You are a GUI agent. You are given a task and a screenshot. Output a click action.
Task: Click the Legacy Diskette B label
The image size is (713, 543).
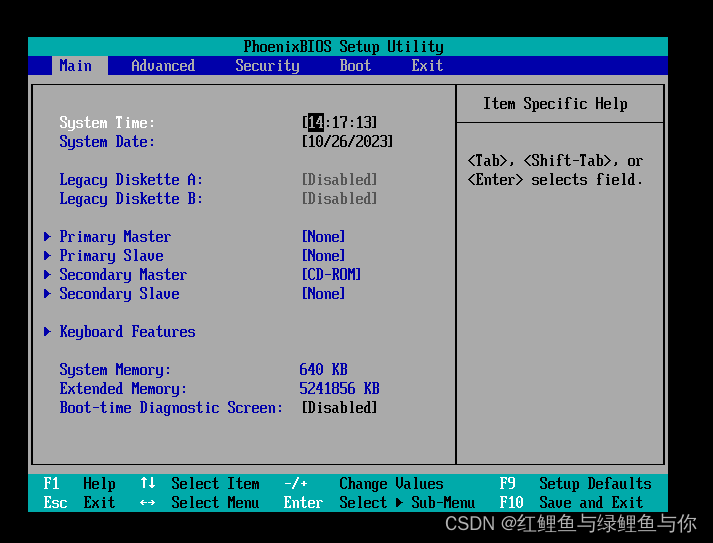pos(131,199)
